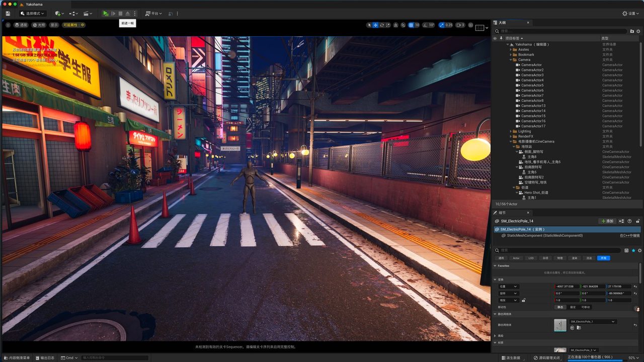The image size is (644, 362).
Task: Click the 可延展性 scalability badge
Action: coord(74,25)
